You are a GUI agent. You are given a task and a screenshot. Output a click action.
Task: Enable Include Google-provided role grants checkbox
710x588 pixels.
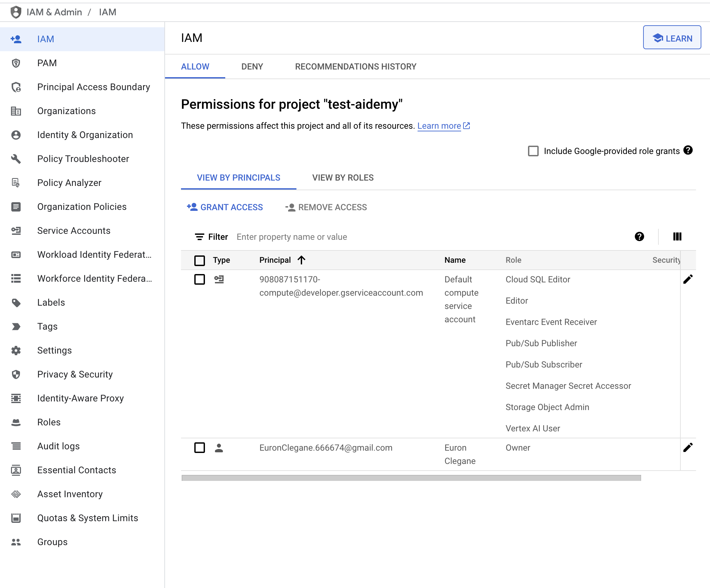pyautogui.click(x=532, y=151)
